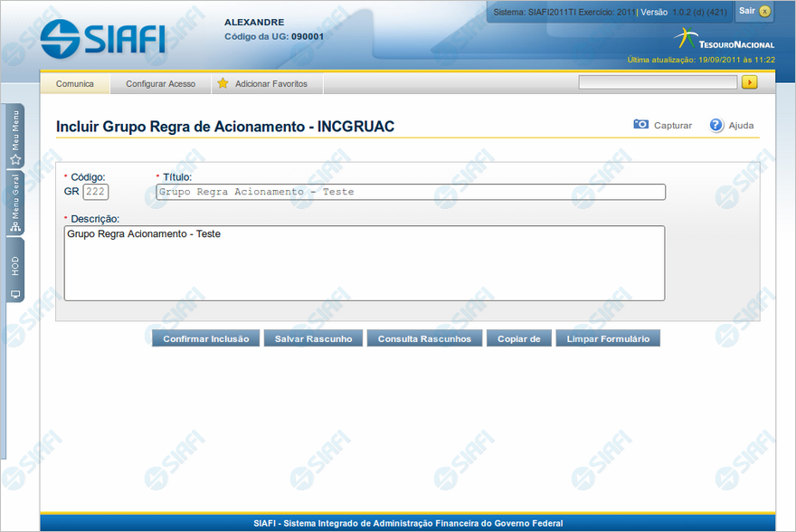Screen dimensions: 796x532
Task: Expand the Menu Geral side tab
Action: click(15, 204)
